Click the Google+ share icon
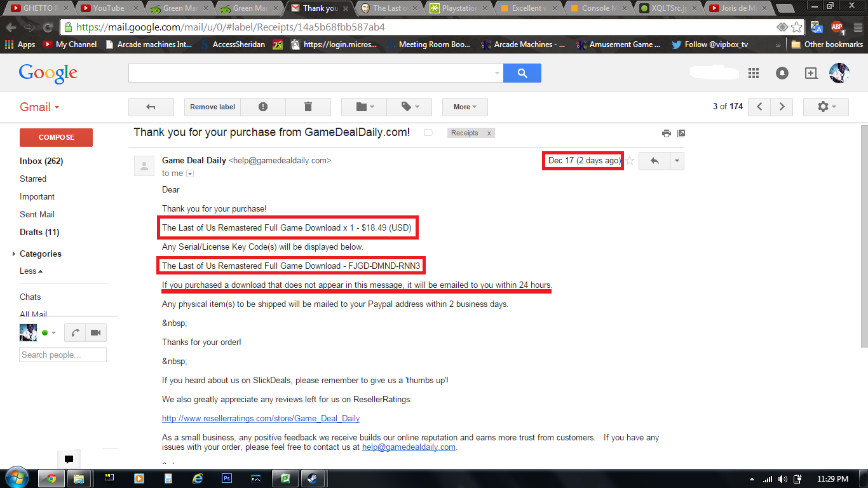 [x=811, y=73]
